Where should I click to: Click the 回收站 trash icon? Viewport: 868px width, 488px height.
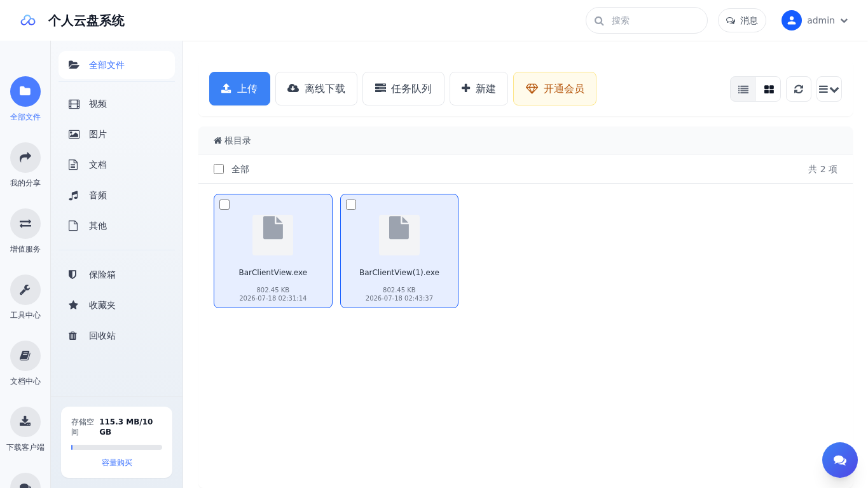pos(72,335)
